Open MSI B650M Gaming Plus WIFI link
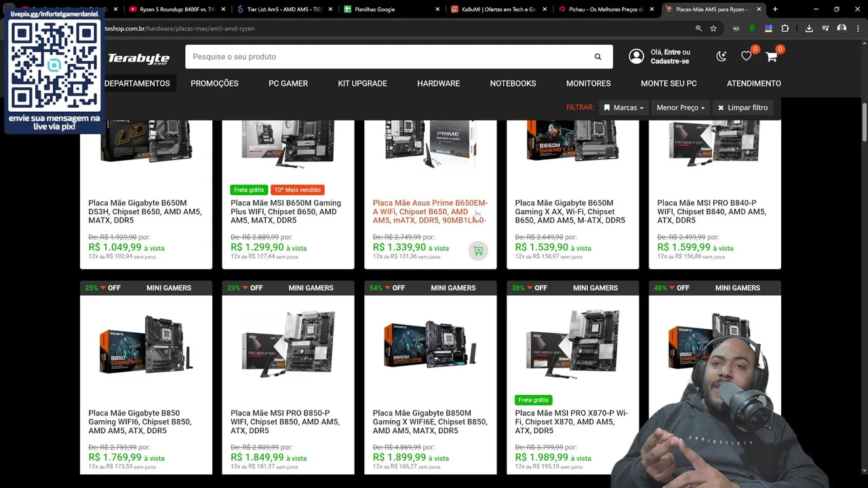 coord(285,211)
